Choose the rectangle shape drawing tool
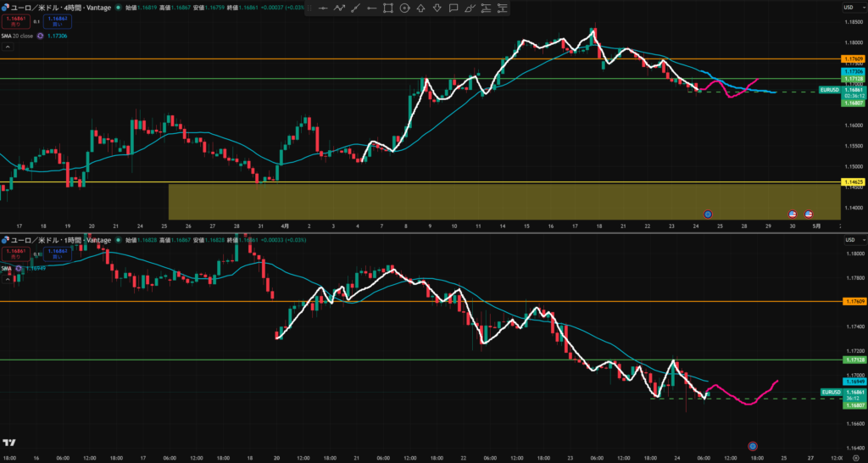The image size is (868, 463). pyautogui.click(x=388, y=8)
